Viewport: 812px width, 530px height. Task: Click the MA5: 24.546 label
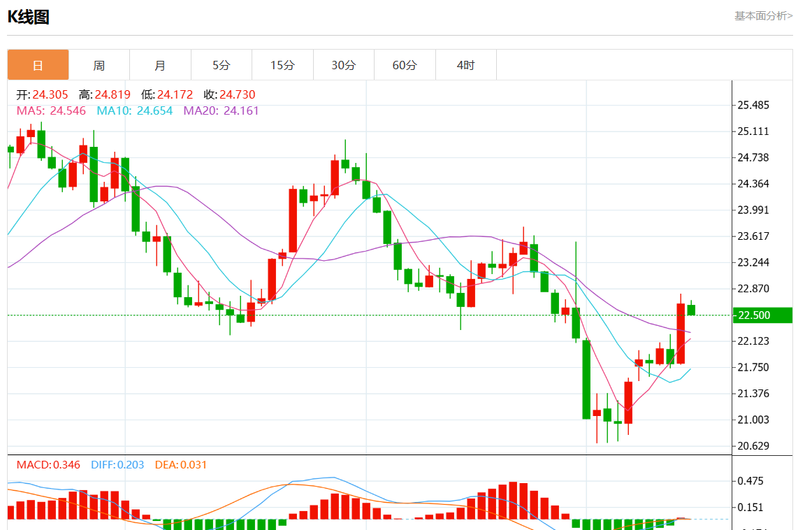(51, 111)
